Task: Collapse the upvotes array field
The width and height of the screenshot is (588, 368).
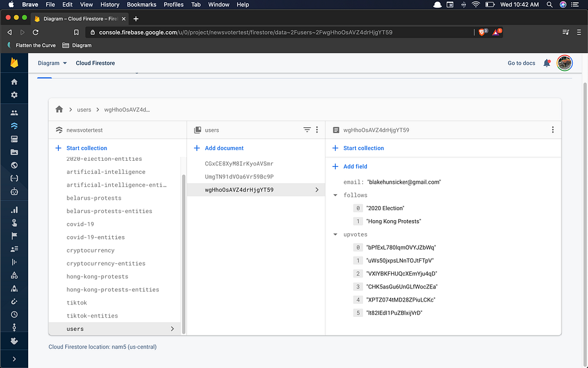Action: (335, 234)
